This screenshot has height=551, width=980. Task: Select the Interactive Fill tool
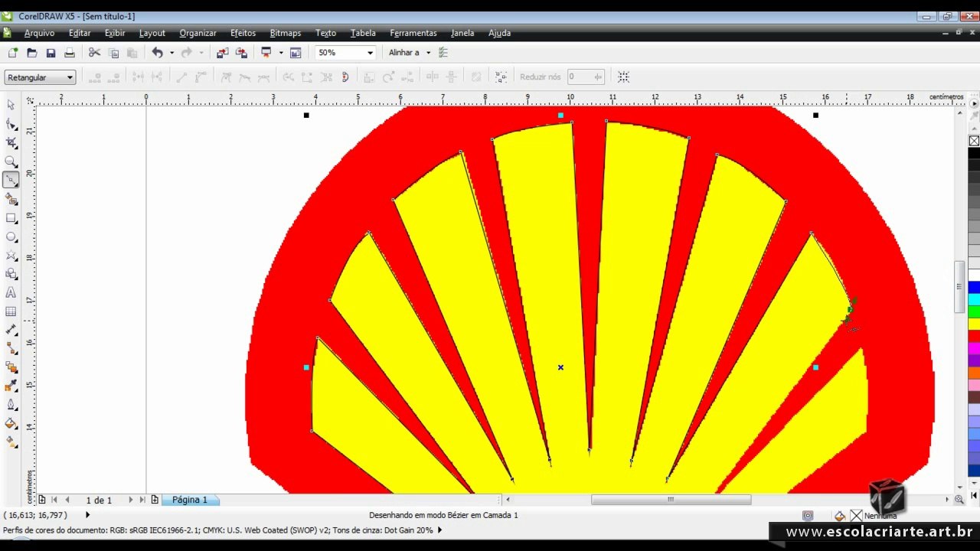[x=11, y=442]
